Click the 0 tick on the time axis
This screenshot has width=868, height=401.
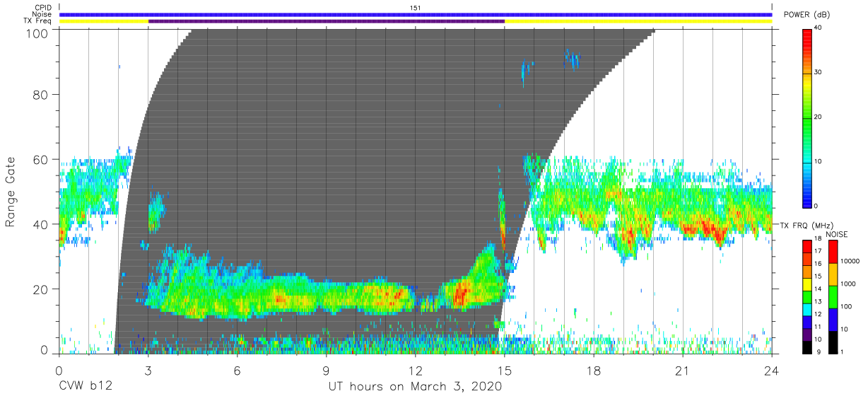point(59,371)
